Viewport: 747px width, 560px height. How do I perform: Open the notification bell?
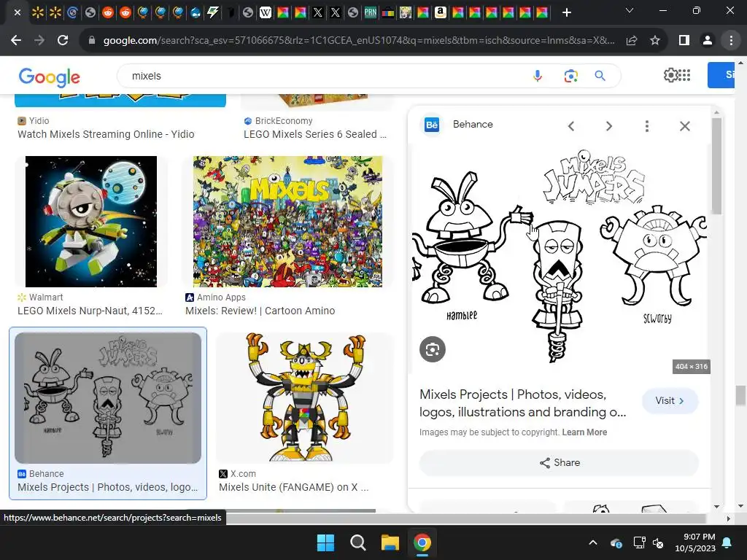(727, 542)
